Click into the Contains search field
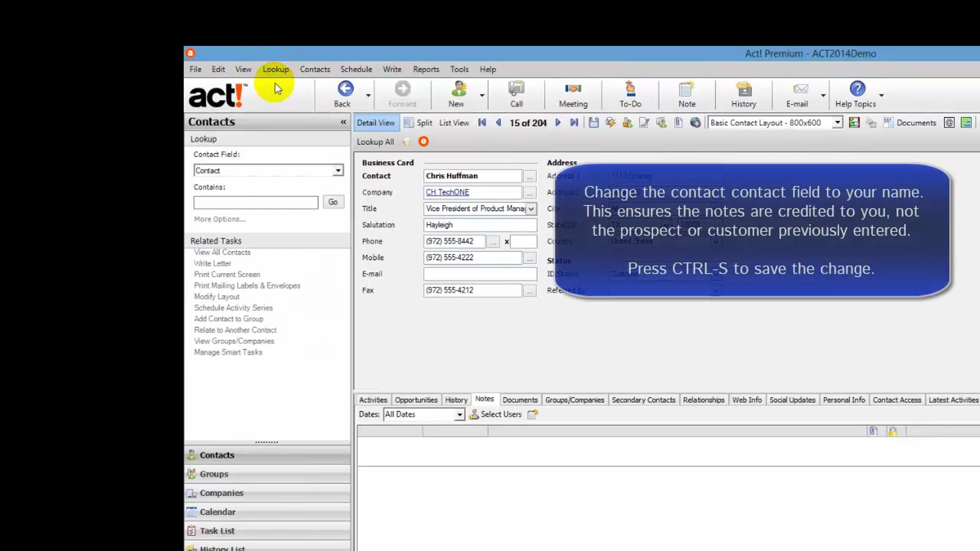 256,202
